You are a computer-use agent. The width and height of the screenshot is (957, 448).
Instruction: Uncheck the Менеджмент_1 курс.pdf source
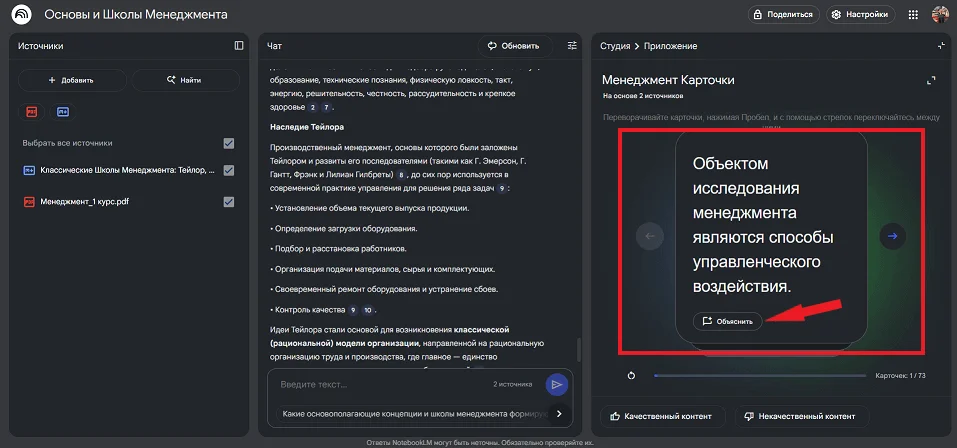229,202
